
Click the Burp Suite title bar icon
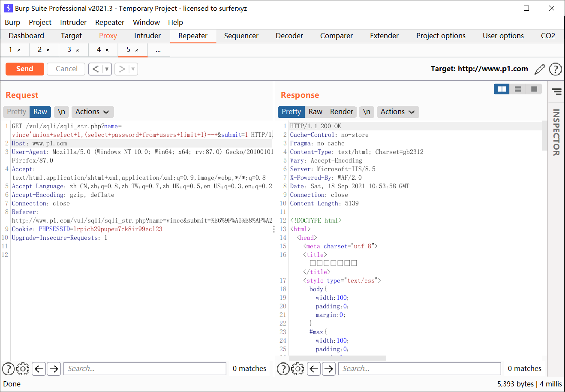tap(8, 8)
